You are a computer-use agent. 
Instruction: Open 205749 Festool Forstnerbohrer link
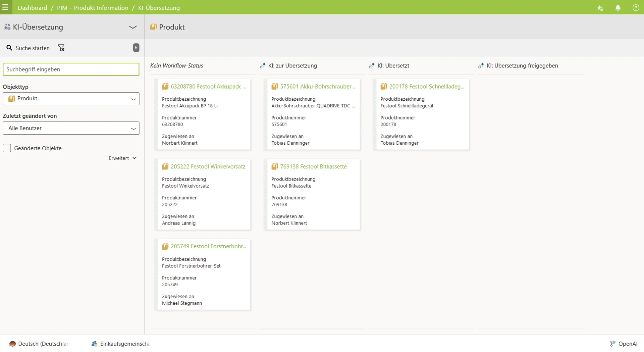[208, 246]
